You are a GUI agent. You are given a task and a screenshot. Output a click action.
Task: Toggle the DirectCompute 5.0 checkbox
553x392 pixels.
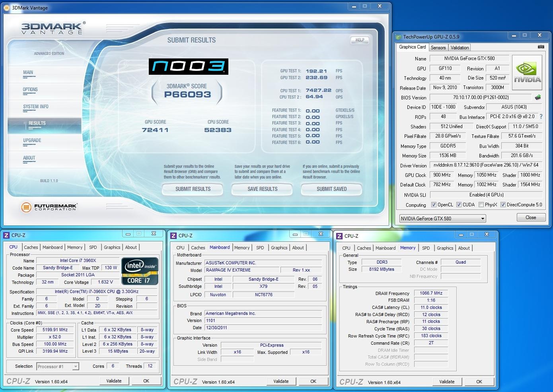click(x=503, y=205)
